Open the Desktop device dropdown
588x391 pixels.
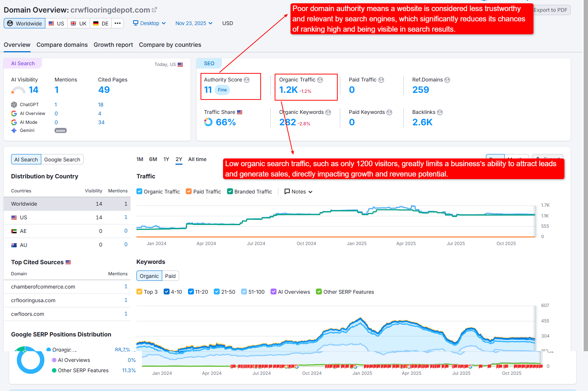point(149,23)
